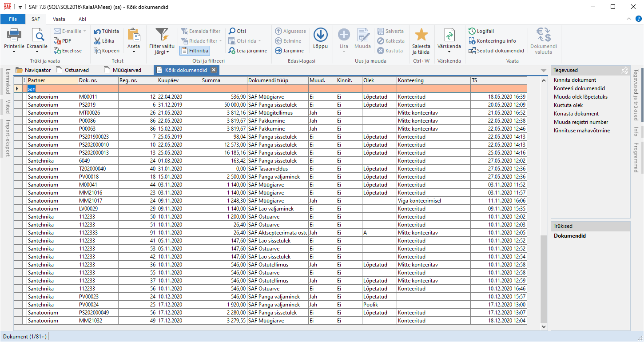Click Kinnita dokument action
The width and height of the screenshot is (644, 342).
click(575, 80)
